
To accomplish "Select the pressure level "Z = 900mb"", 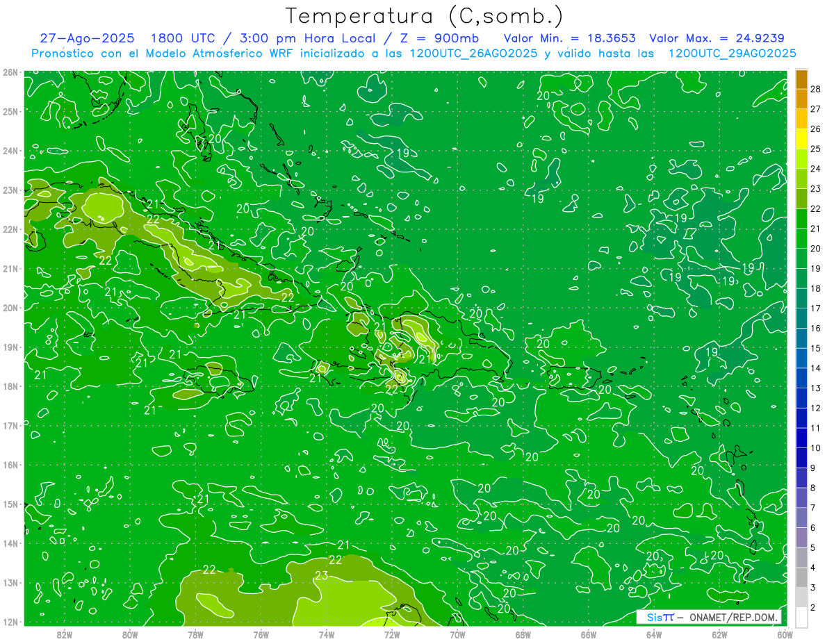I will [436, 38].
